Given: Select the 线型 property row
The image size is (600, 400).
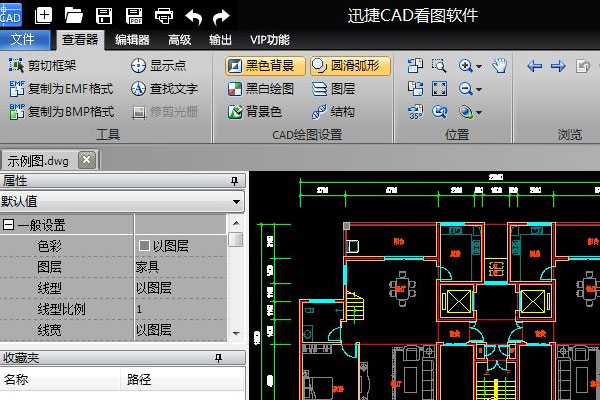Looking at the screenshot, I should pyautogui.click(x=113, y=288).
